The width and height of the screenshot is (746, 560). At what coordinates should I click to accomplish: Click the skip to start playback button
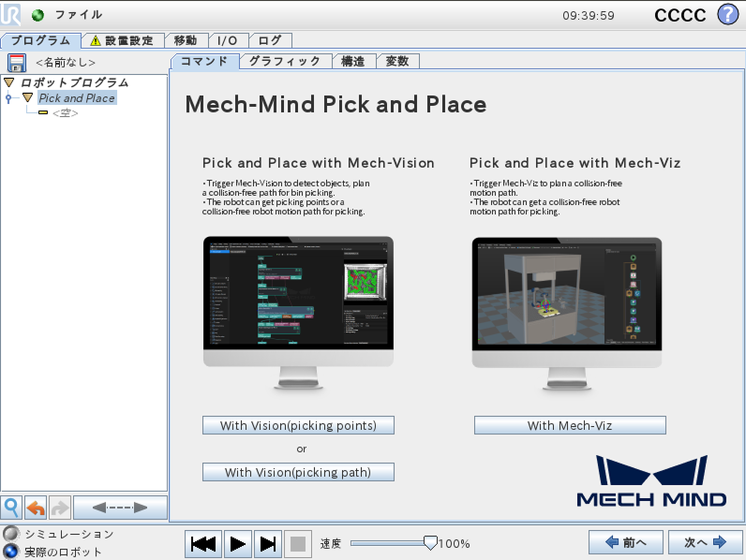(203, 544)
